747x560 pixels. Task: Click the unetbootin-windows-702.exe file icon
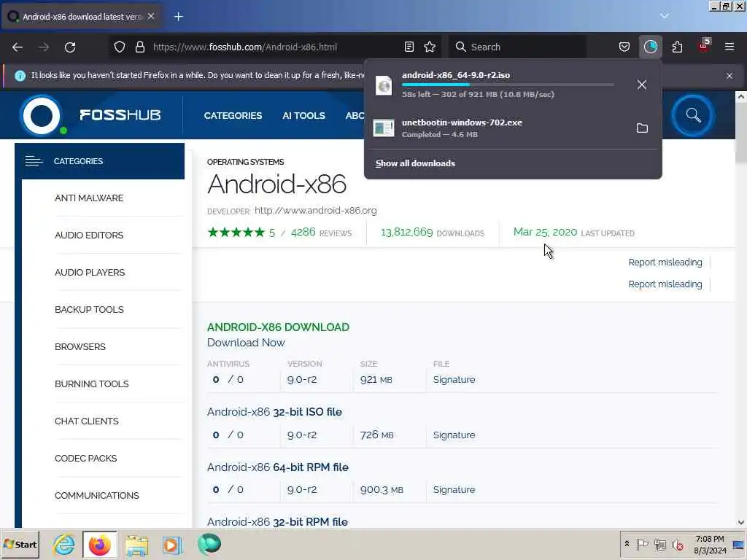point(384,128)
